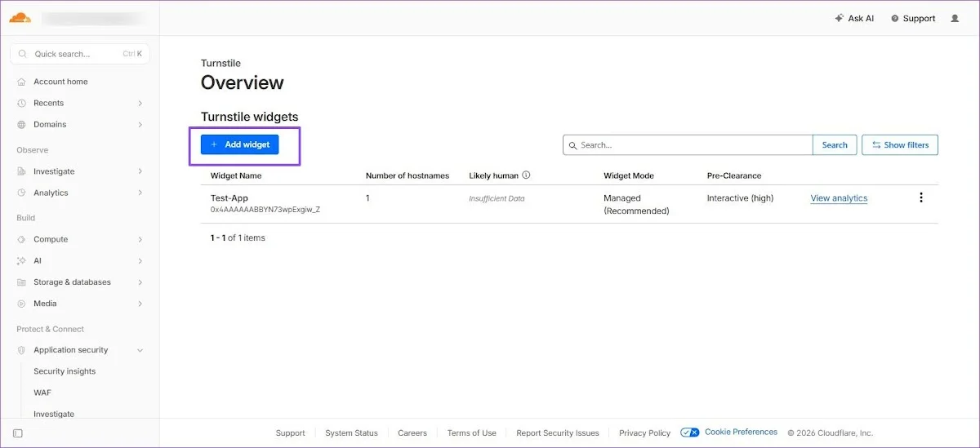The image size is (980, 448).
Task: Select the Storage & databases item
Action: click(80, 282)
